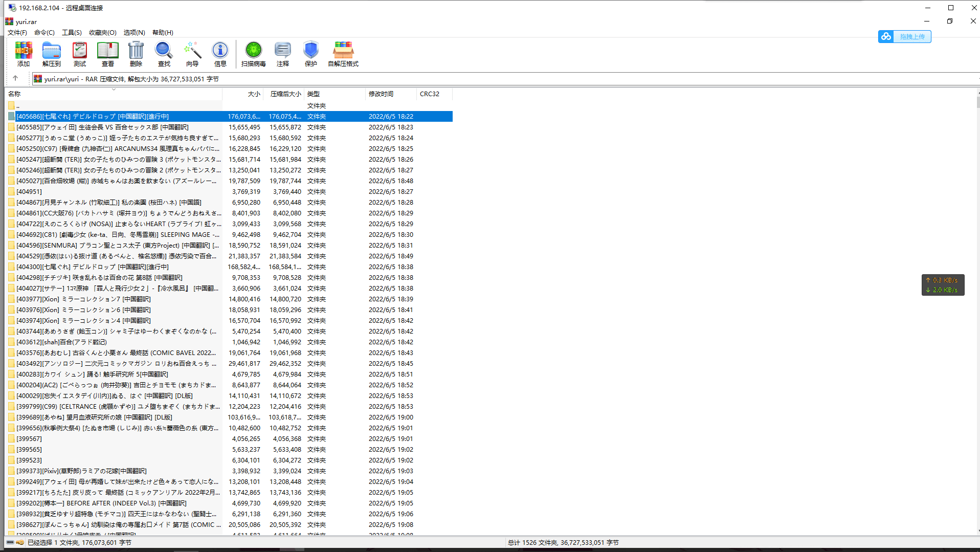Open the 注释 (Comment) icon

282,54
